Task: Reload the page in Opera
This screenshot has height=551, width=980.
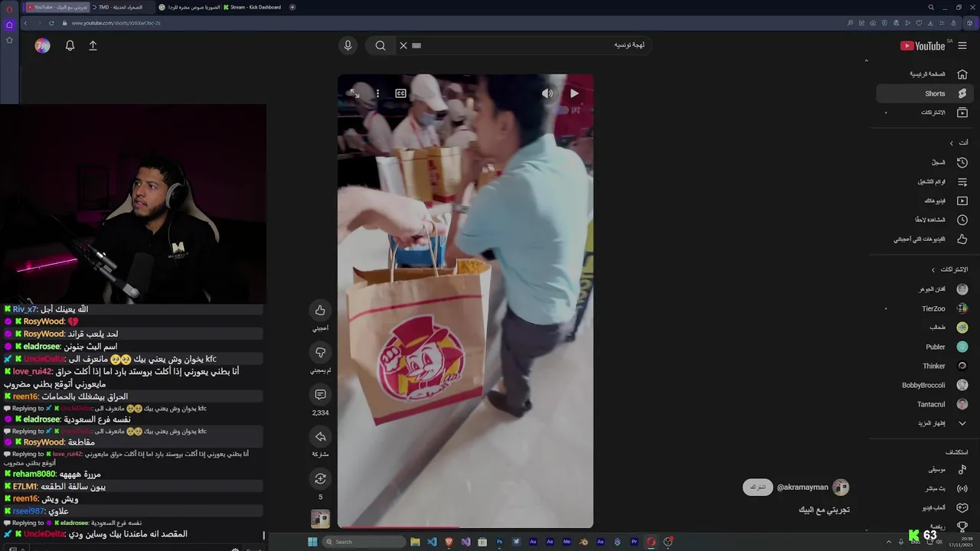Action: pos(51,23)
